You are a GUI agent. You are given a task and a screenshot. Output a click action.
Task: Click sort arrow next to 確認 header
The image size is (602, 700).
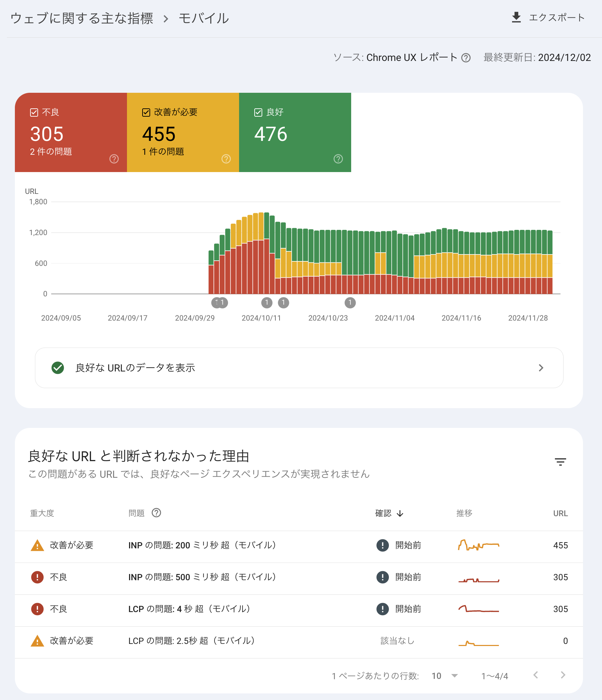400,513
